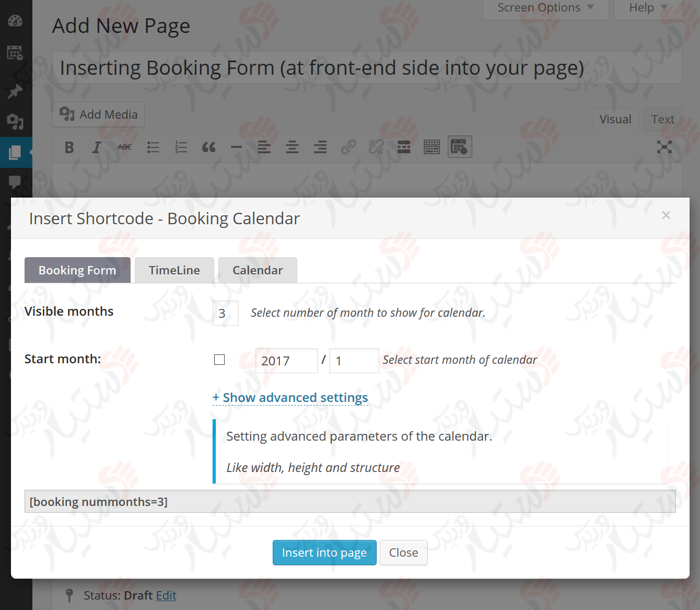Switch editor to Visual tab

click(615, 119)
